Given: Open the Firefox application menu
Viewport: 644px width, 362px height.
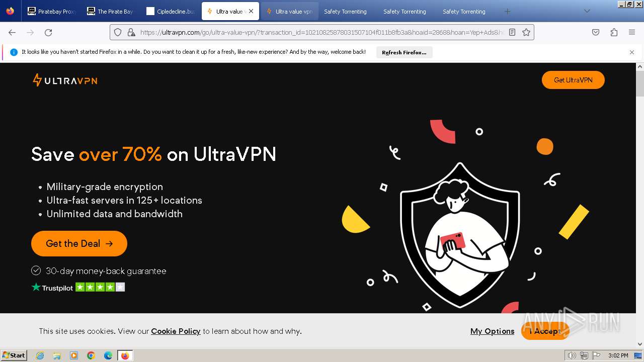Looking at the screenshot, I should pos(632,32).
